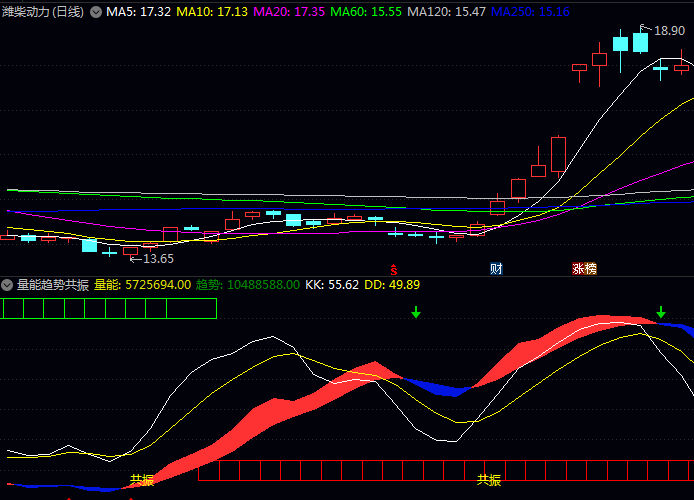
Task: Click the cyan candlestick below the 18.90 marker
Action: (640, 42)
